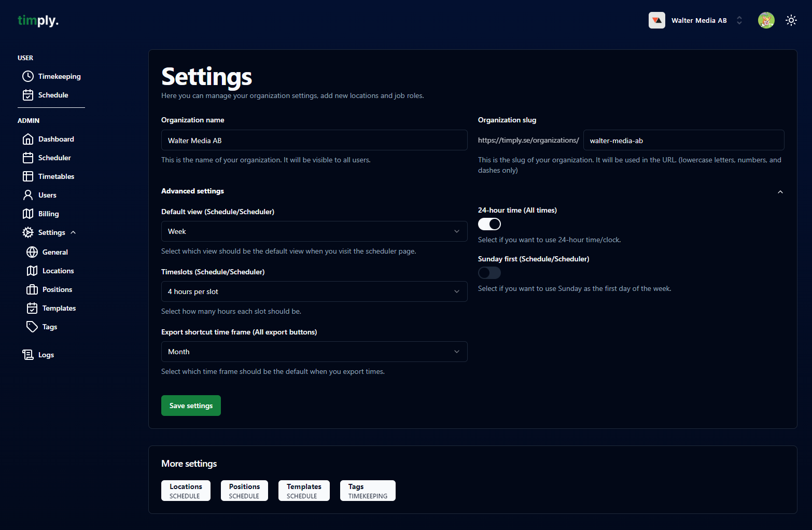Viewport: 812px width, 530px height.
Task: Open the Default view Week dropdown
Action: click(314, 231)
